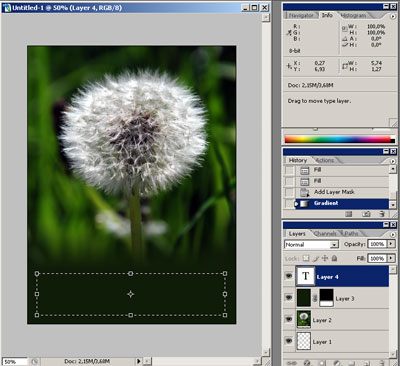The width and height of the screenshot is (400, 366).
Task: Click the top-middle transform handle
Action: (131, 273)
